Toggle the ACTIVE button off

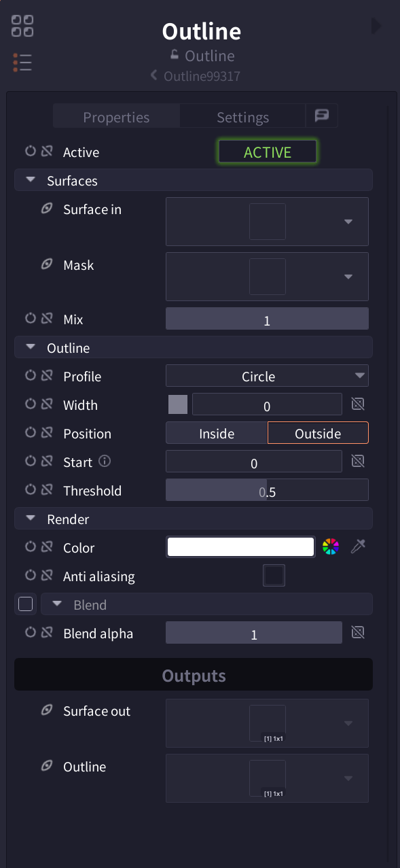[267, 152]
